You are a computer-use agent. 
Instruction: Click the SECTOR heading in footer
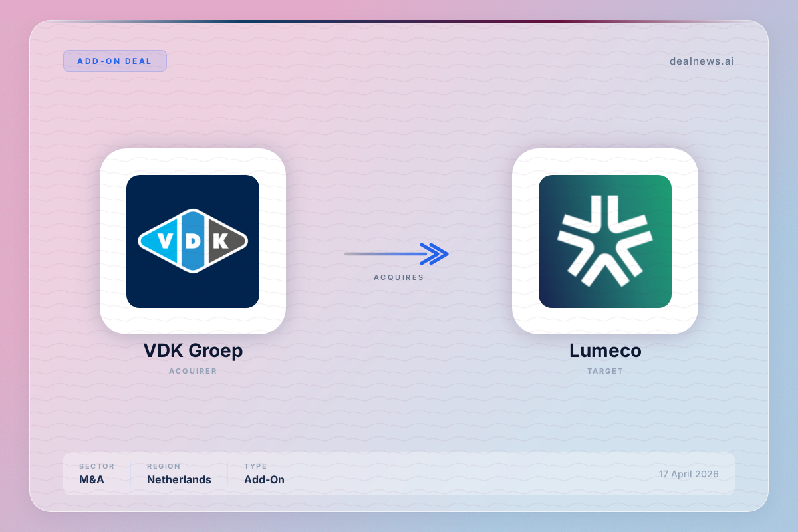pos(96,466)
